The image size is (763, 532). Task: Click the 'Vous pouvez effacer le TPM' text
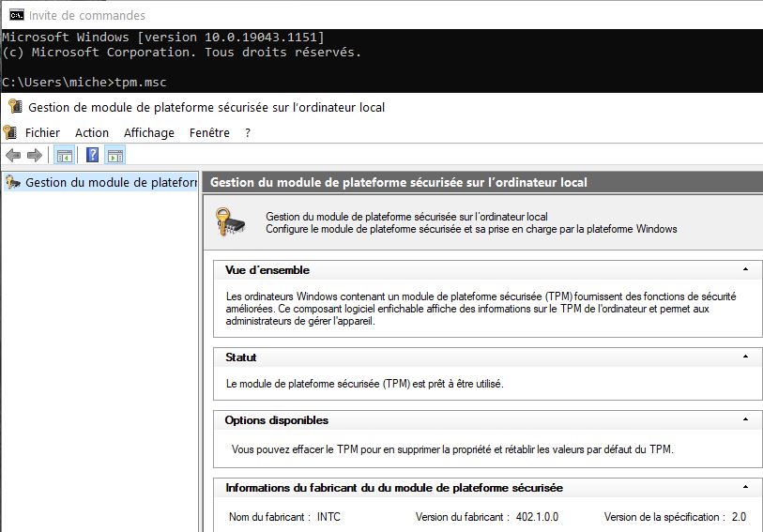click(452, 449)
